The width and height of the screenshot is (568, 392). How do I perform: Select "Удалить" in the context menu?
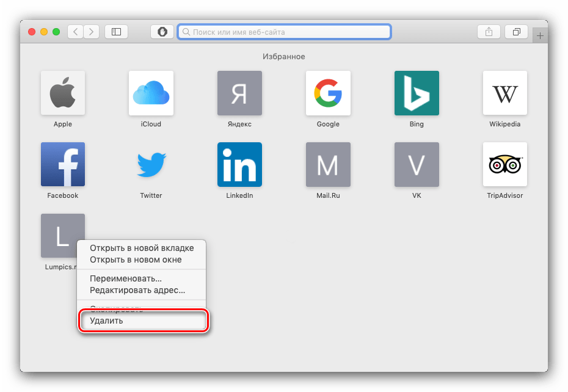106,321
